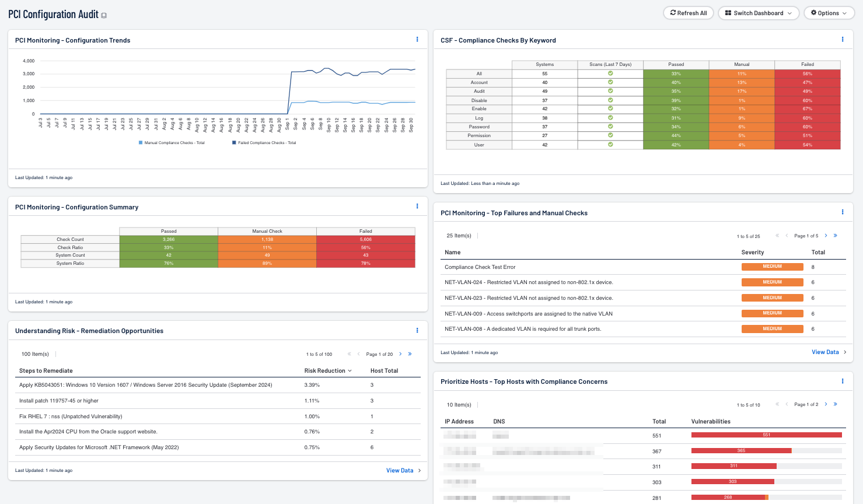Go to next page in Prioritize Hosts list

click(826, 404)
